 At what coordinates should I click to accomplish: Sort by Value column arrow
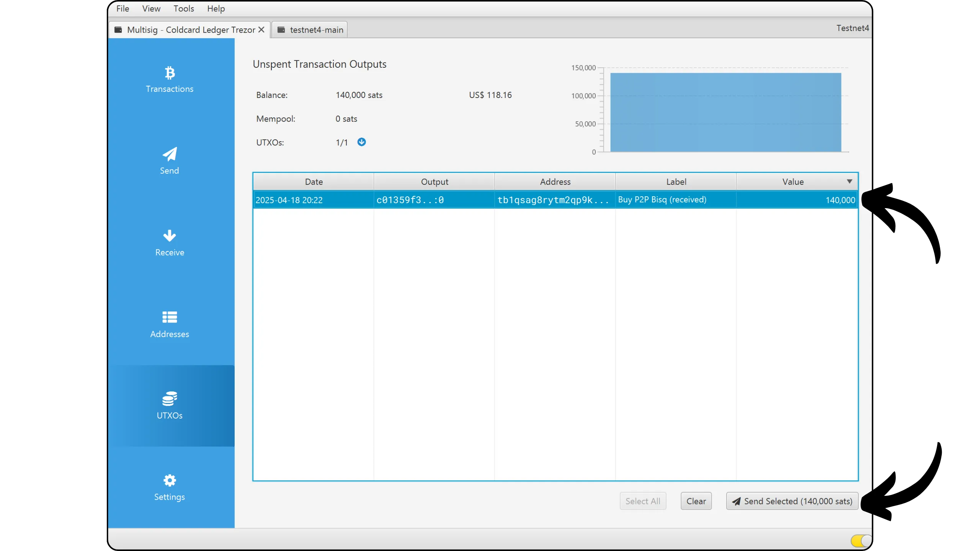click(x=849, y=181)
